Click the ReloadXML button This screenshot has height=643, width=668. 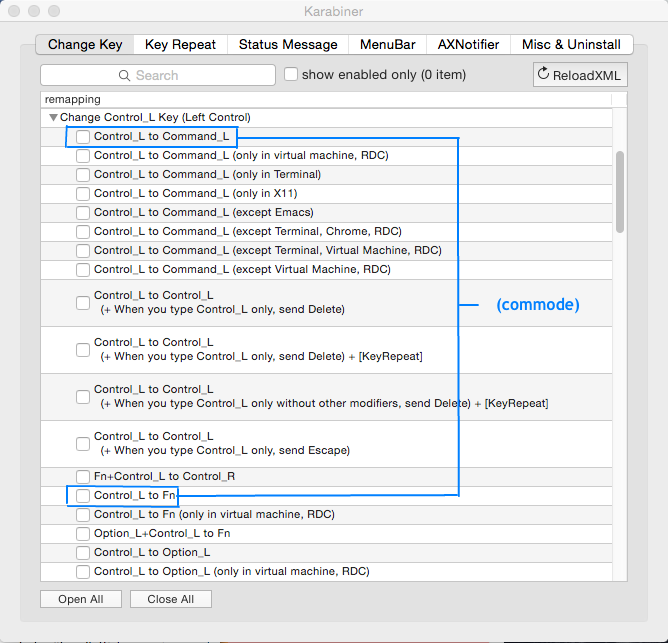(x=580, y=75)
